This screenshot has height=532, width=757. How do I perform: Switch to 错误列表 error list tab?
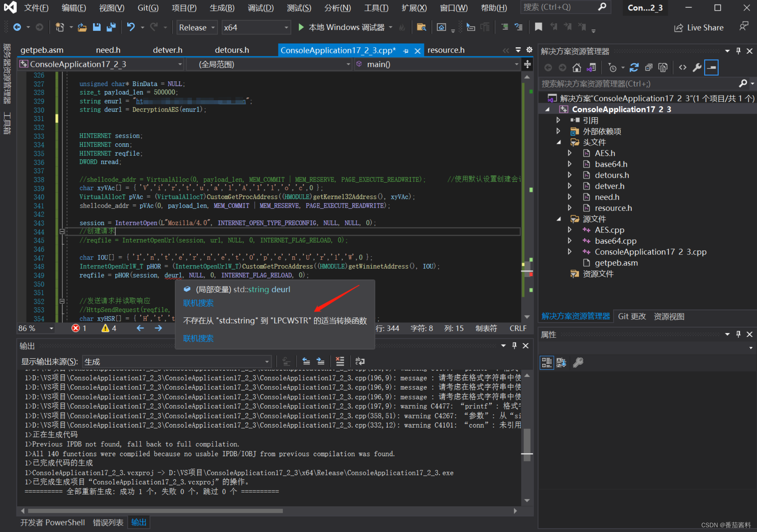pos(108,522)
